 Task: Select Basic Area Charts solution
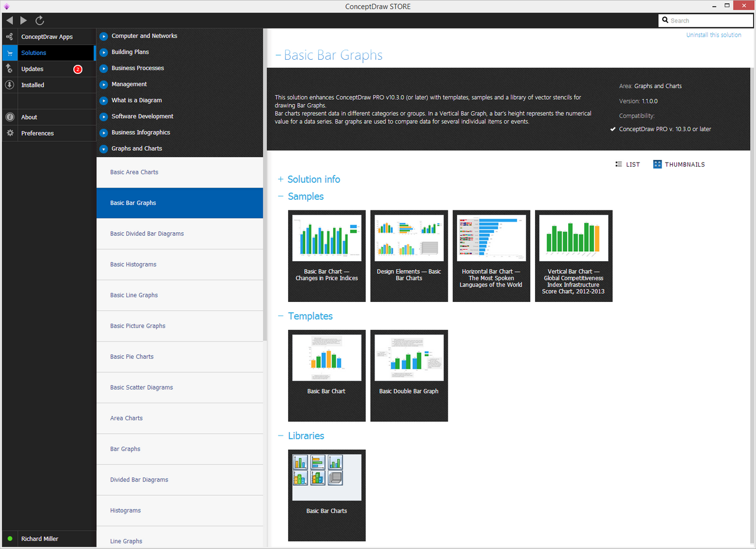180,173
